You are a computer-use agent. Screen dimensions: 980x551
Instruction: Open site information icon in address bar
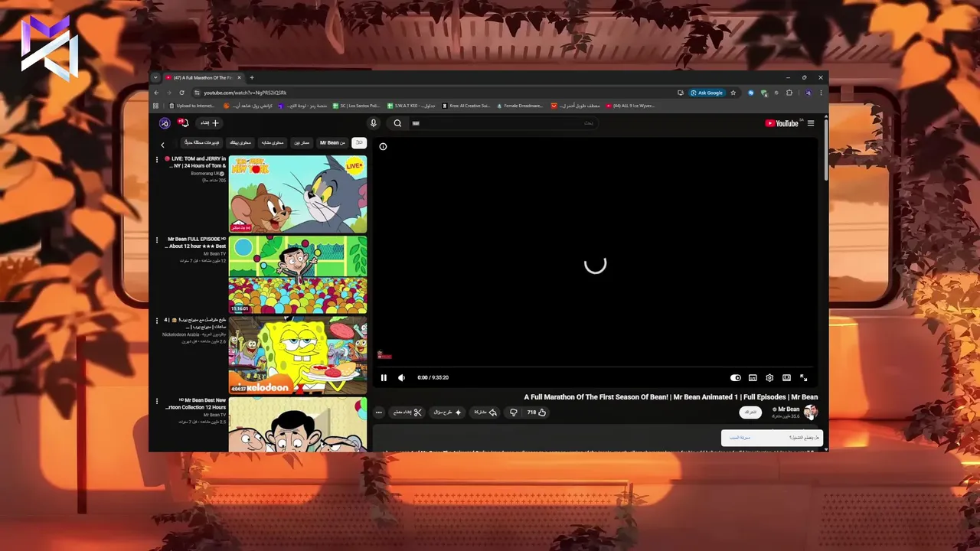(197, 93)
